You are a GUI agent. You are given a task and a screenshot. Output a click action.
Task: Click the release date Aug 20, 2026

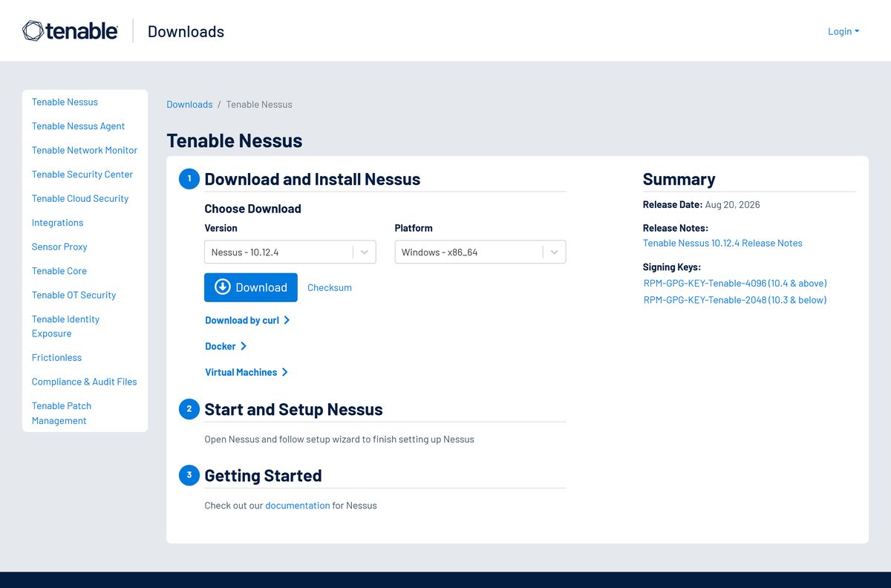732,204
